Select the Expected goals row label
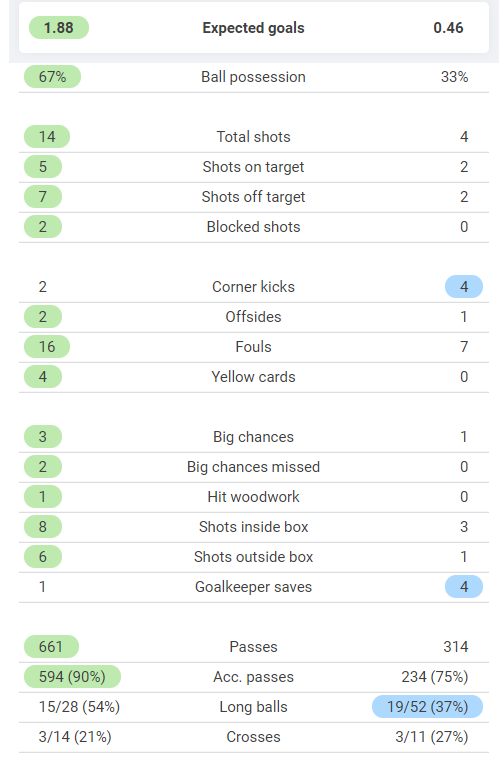Viewport: 504px width, 763px height. tap(253, 28)
